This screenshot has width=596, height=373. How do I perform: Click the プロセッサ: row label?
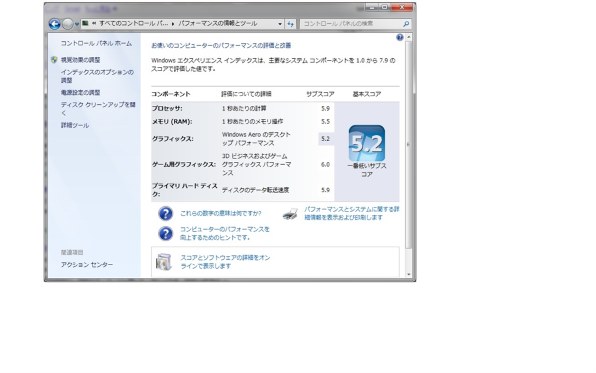click(x=167, y=108)
